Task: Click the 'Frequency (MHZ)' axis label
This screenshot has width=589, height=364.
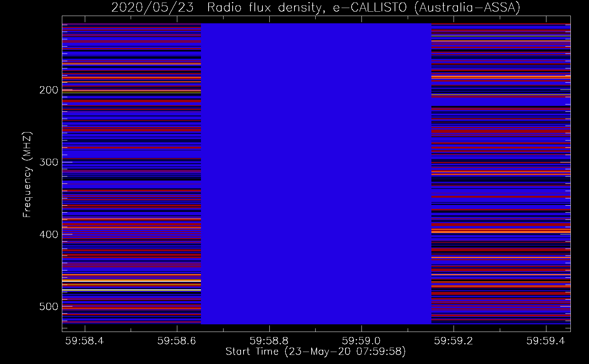Action: pyautogui.click(x=27, y=175)
